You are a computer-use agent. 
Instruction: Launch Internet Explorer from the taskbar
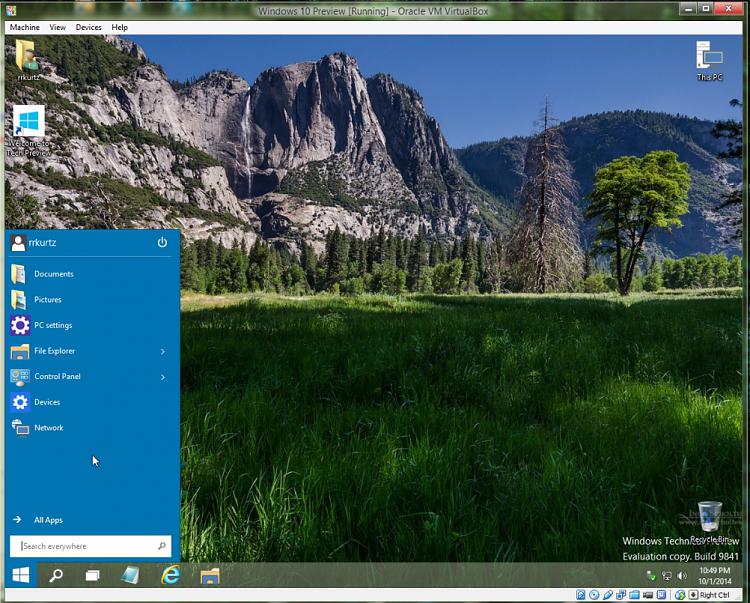tap(170, 575)
